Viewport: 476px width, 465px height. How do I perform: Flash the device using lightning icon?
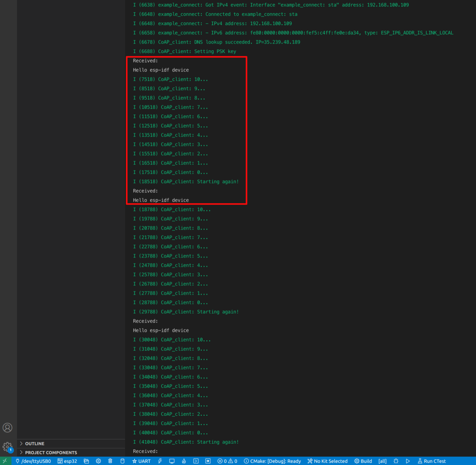pos(160,461)
